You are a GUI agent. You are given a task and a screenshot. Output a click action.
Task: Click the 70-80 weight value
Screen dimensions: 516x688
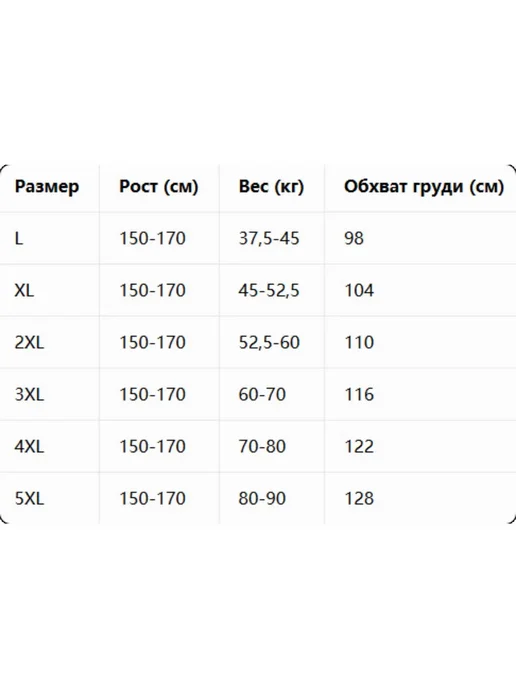coord(262,447)
